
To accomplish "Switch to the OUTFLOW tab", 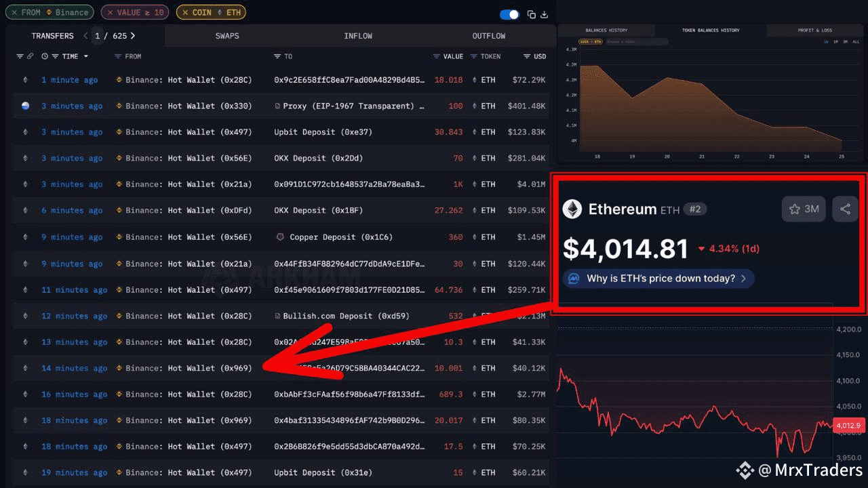I will tap(489, 36).
